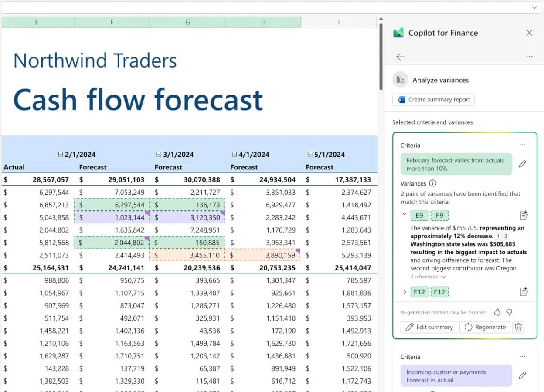Click the Copilot for Finance logo icon
544x392 pixels.
point(398,33)
